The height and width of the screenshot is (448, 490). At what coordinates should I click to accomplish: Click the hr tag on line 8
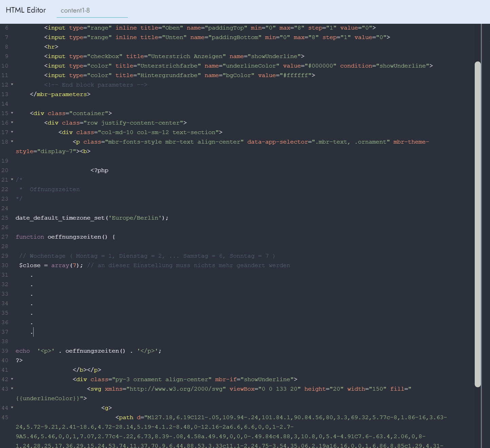click(x=51, y=47)
